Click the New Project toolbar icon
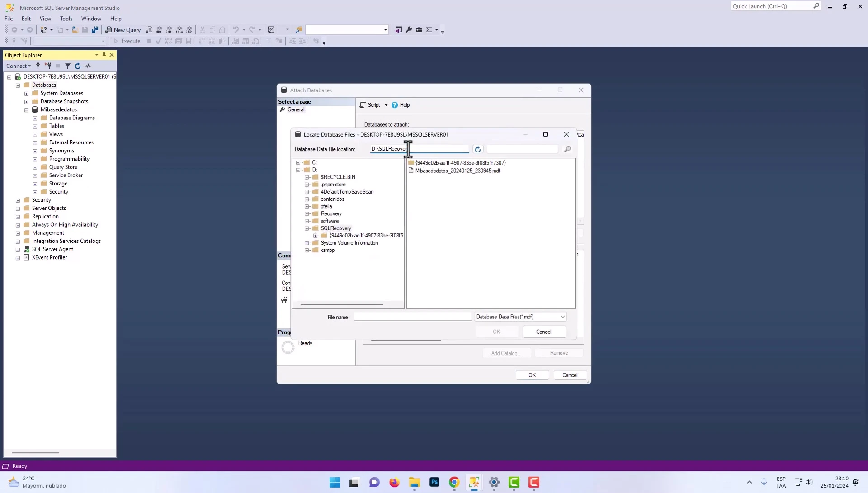The height and width of the screenshot is (493, 868). 44,30
